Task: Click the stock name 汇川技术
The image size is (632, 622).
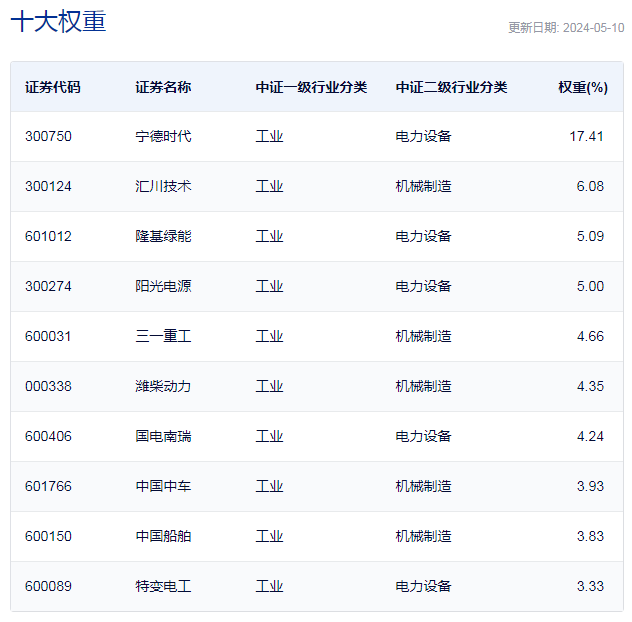Action: pyautogui.click(x=163, y=186)
